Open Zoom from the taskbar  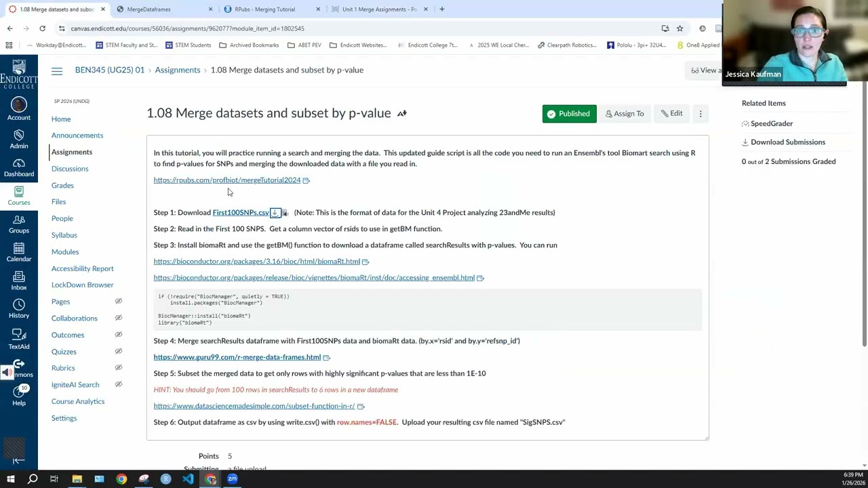coord(233,479)
